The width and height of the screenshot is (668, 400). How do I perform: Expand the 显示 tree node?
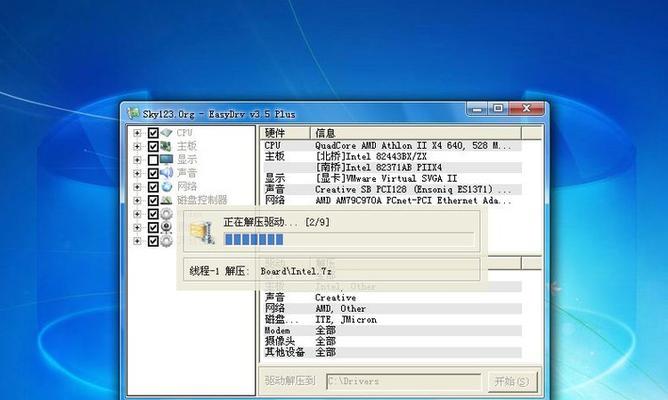coord(137,160)
